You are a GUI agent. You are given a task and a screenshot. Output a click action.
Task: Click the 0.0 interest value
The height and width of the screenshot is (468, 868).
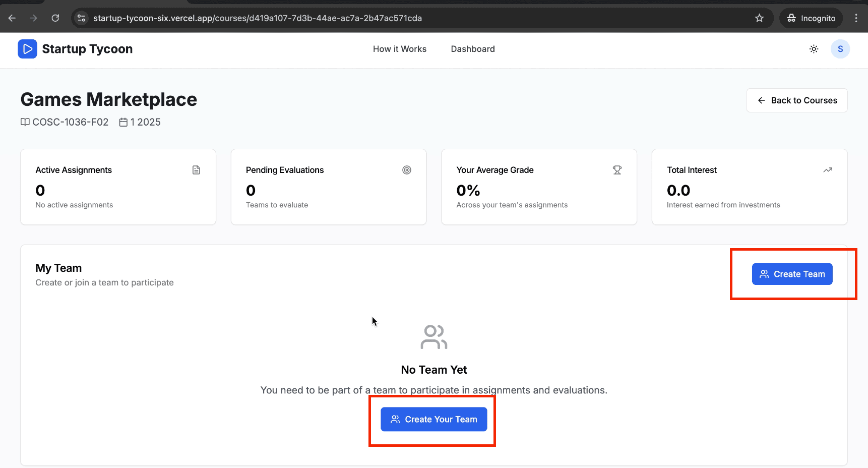[678, 190]
